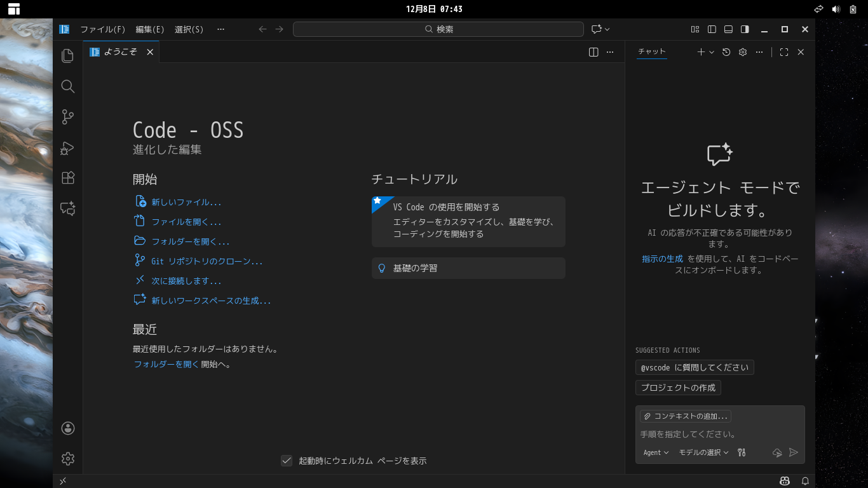This screenshot has height=488, width=868.
Task: Toggle the panel layout visibility
Action: coord(728,29)
